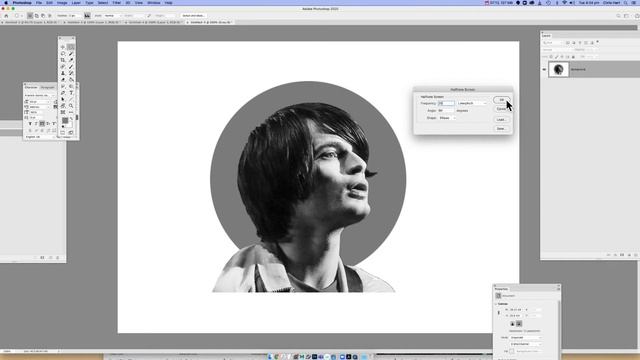Viewport: 640px width, 360px height.
Task: Choose the History Brush tool
Action: coord(71,73)
